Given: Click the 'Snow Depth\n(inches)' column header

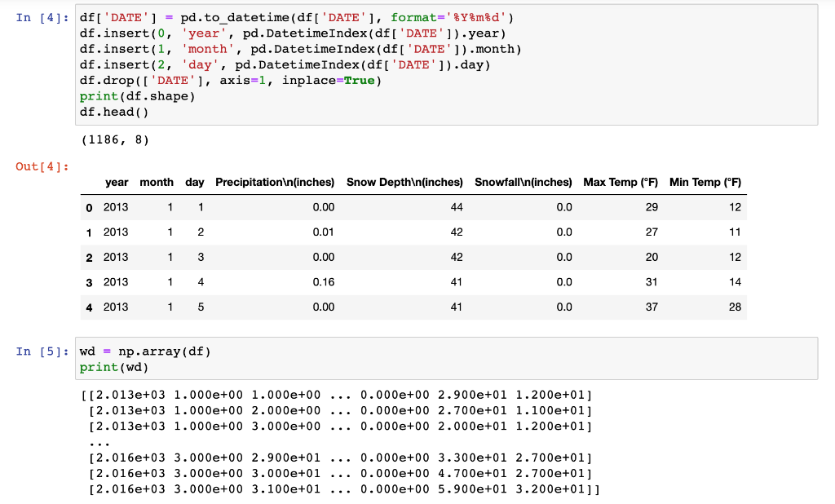Looking at the screenshot, I should click(404, 182).
